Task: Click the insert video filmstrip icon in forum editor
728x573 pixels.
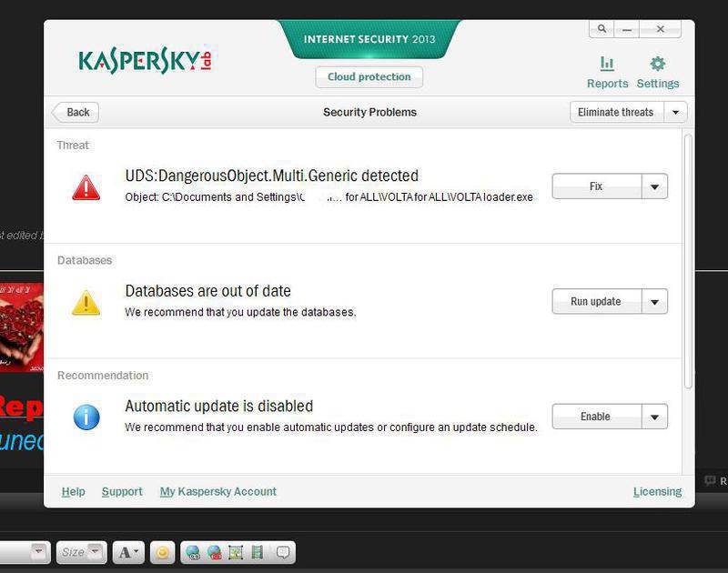Action: pyautogui.click(x=258, y=552)
